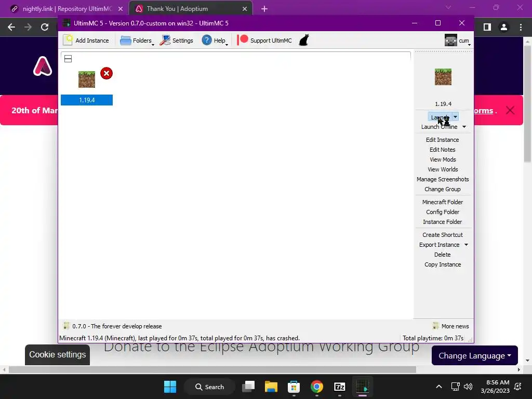This screenshot has width=532, height=399.
Task: Click Copy Instance
Action: click(x=443, y=264)
